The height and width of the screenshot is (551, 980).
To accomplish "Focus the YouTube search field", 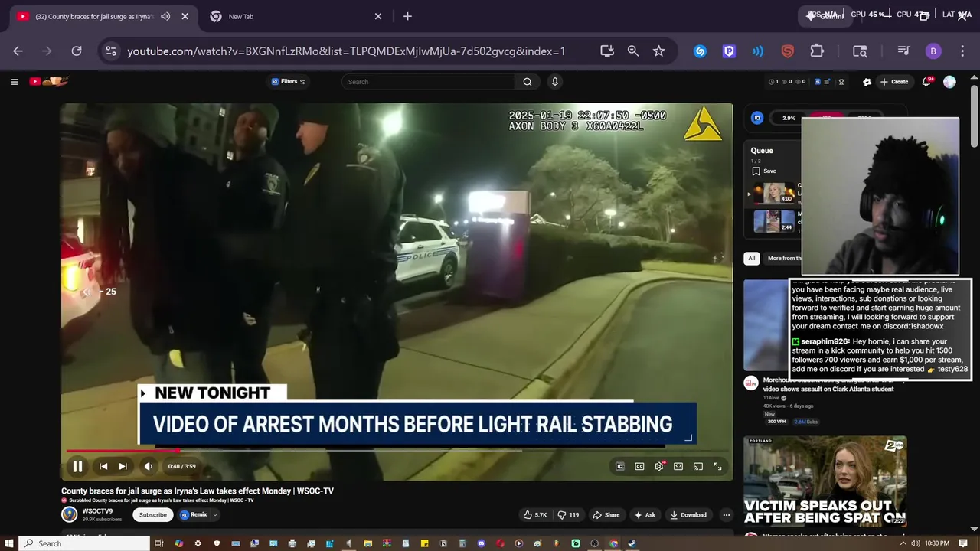I will [429, 82].
